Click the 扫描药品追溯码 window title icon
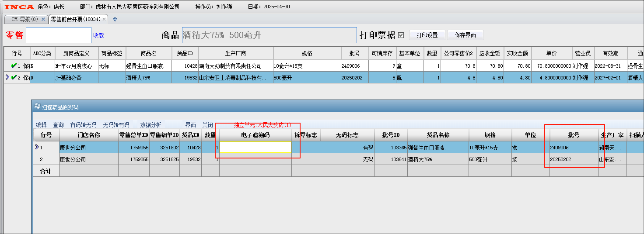The height and width of the screenshot is (234, 644). [38, 107]
